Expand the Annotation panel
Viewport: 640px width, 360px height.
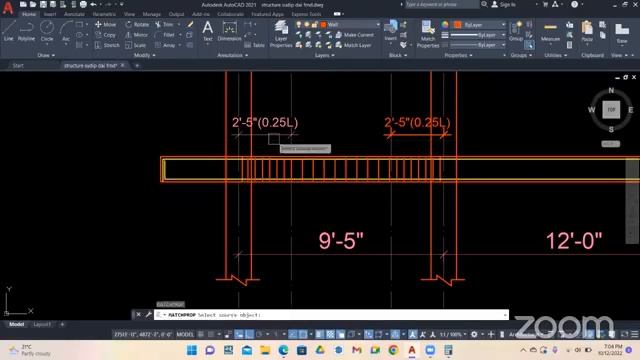(232, 55)
